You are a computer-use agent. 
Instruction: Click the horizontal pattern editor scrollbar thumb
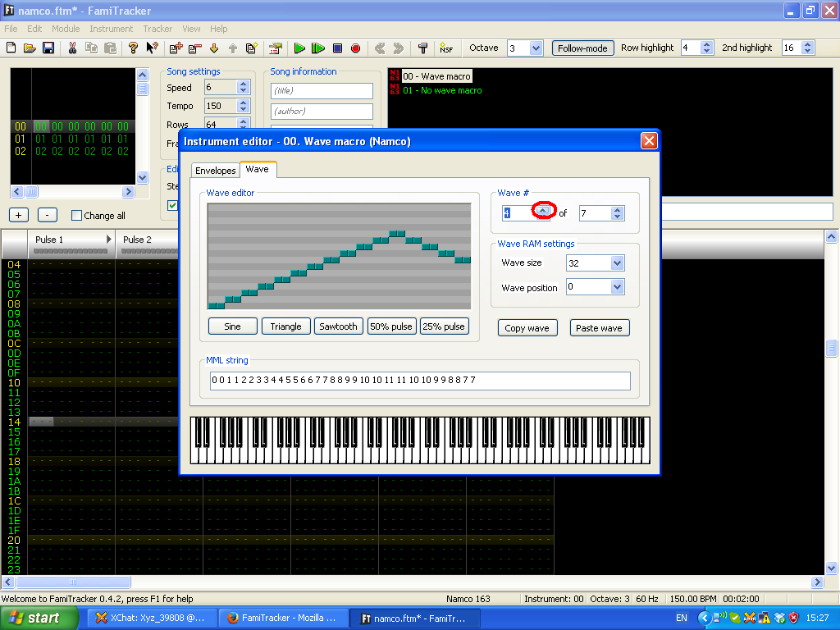pos(73,582)
